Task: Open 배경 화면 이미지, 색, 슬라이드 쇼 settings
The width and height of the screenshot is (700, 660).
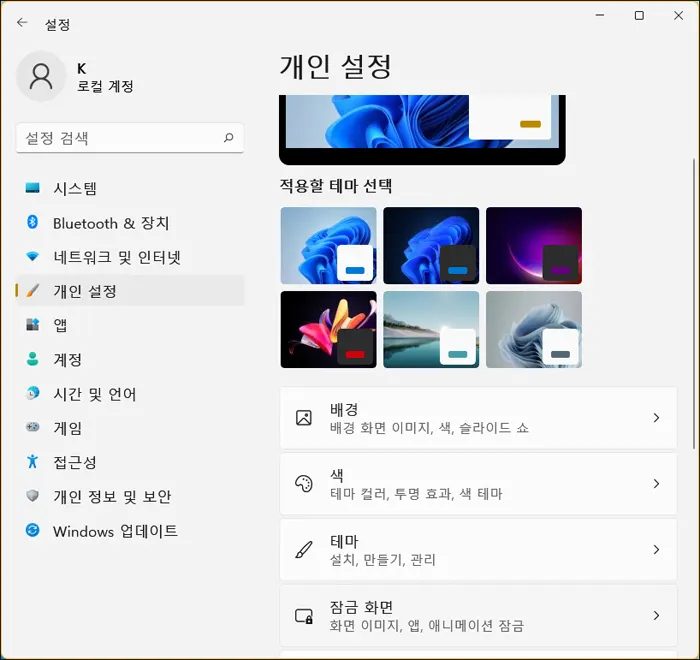Action: 478,418
